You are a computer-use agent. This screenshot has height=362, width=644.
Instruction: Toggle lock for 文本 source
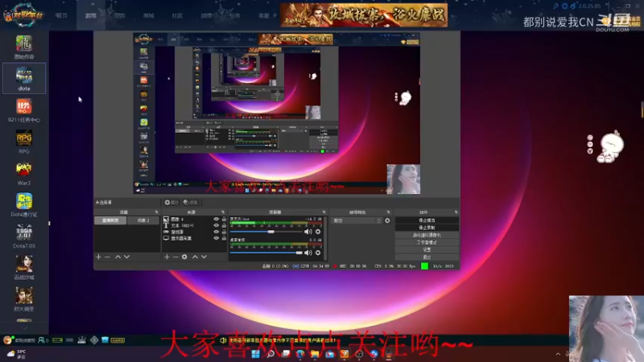[224, 226]
